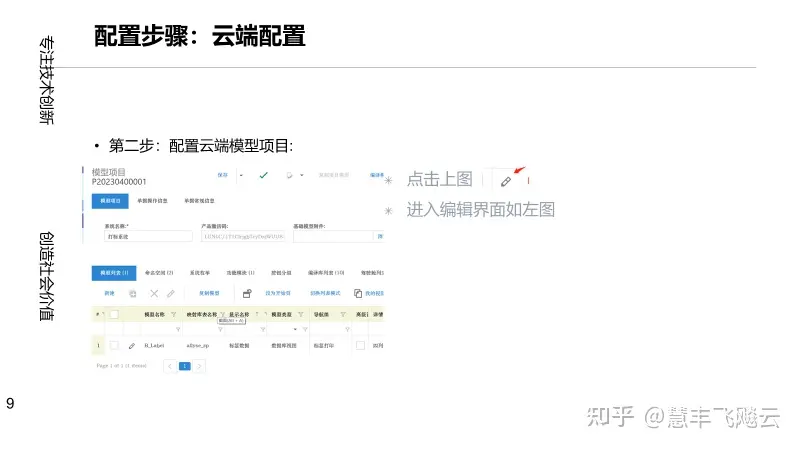Click the 基础模型附件 input field
Viewport: 800px width, 450px height.
333,236
